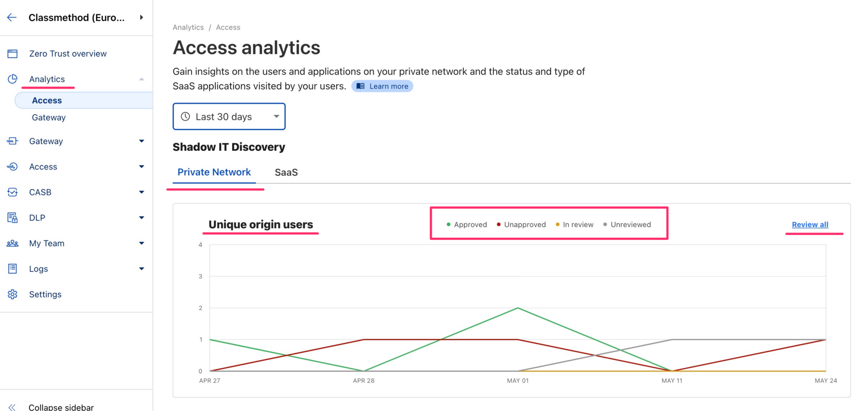Select the DLP sidebar icon
Screen dimensions: 868x411
click(x=13, y=217)
